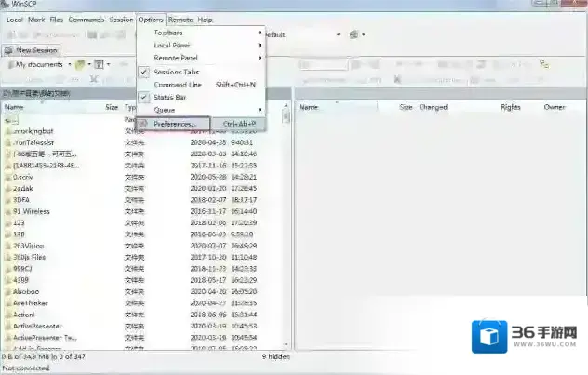Image resolution: width=588 pixels, height=375 pixels.
Task: Expand the Queue submenu
Action: point(164,110)
